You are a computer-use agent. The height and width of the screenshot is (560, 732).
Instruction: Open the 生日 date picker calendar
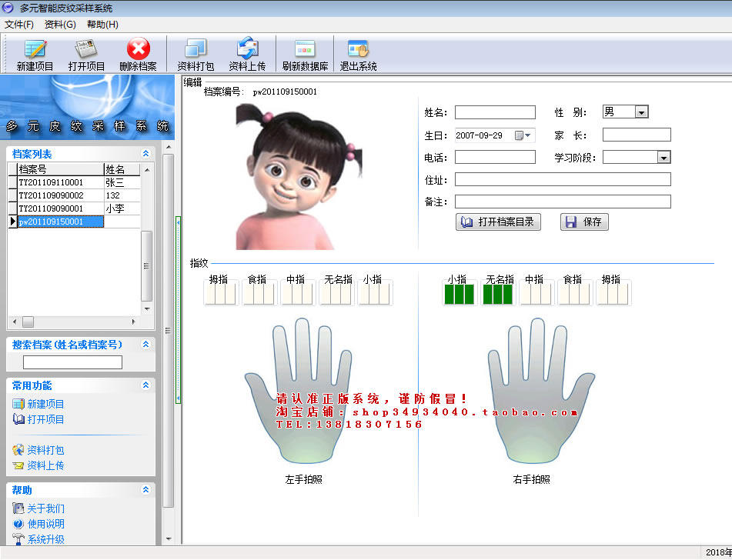523,135
